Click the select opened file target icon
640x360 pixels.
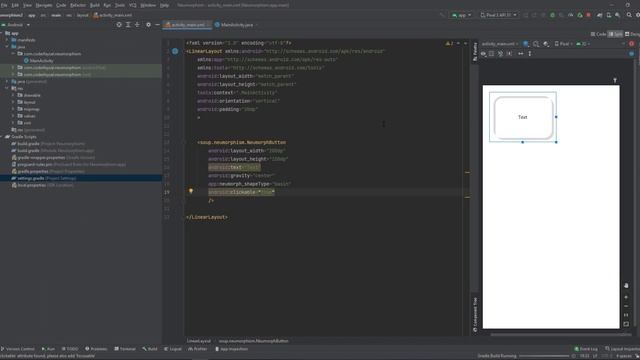(119, 25)
